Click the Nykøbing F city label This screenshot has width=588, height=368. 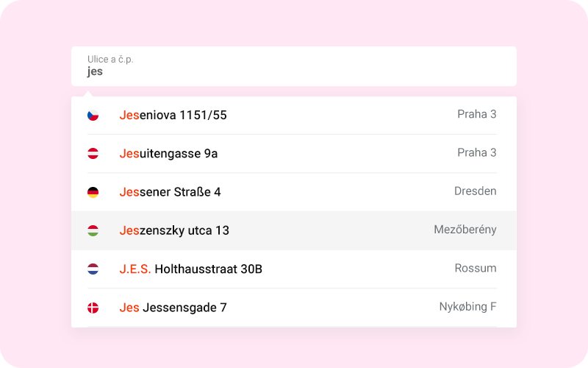coord(467,307)
